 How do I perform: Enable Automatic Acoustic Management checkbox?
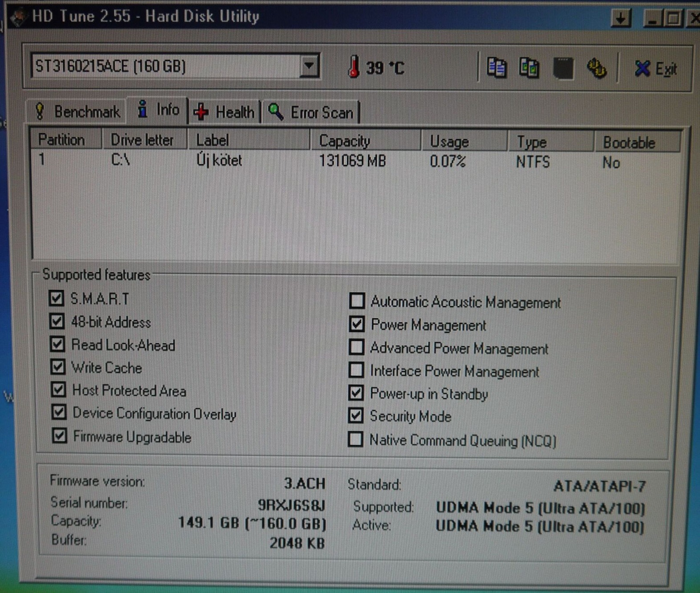point(357,301)
